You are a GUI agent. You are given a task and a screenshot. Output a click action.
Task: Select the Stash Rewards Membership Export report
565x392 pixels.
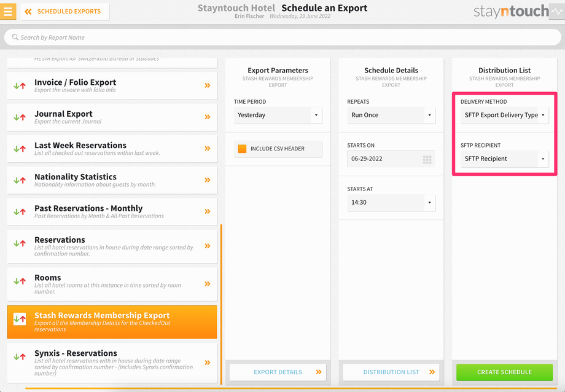[x=112, y=322]
